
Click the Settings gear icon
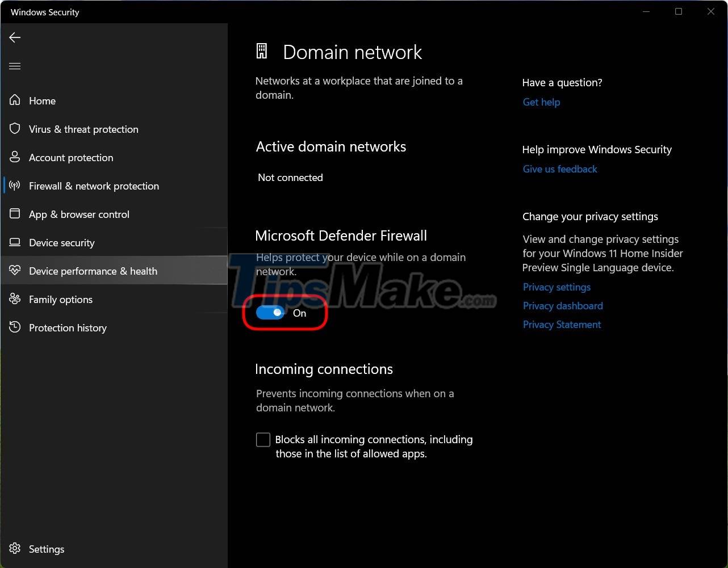(15, 549)
